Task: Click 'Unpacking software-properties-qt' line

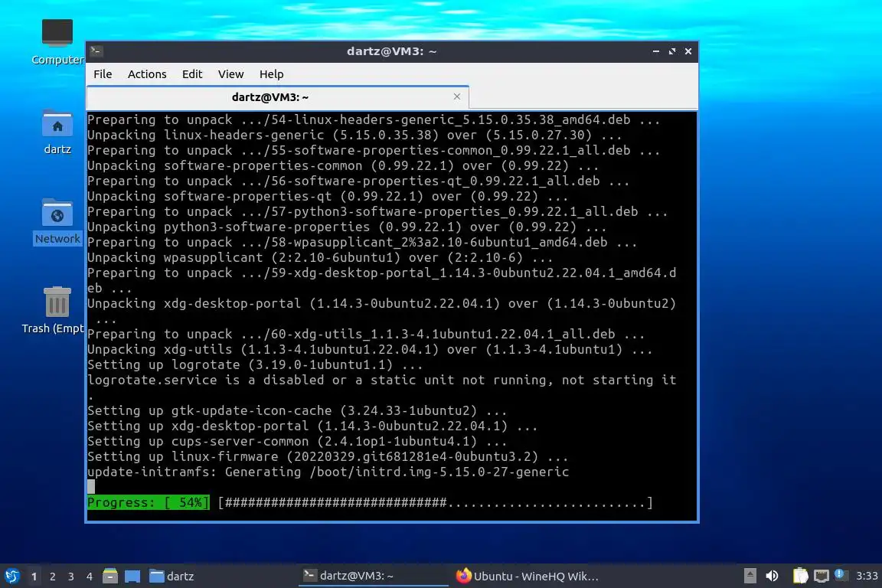Action: tap(328, 196)
